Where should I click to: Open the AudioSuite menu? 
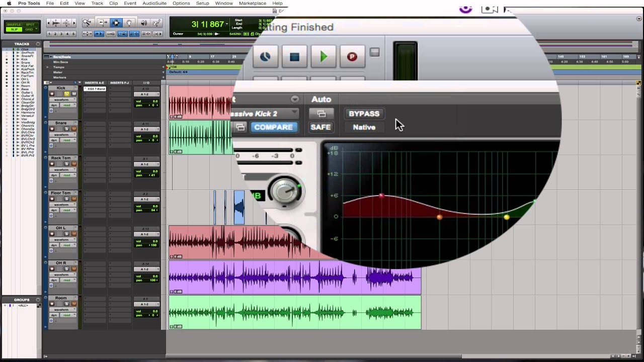154,4
